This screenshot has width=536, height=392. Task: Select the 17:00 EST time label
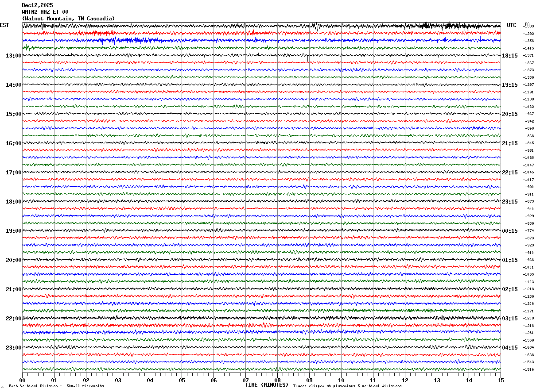click(x=14, y=173)
